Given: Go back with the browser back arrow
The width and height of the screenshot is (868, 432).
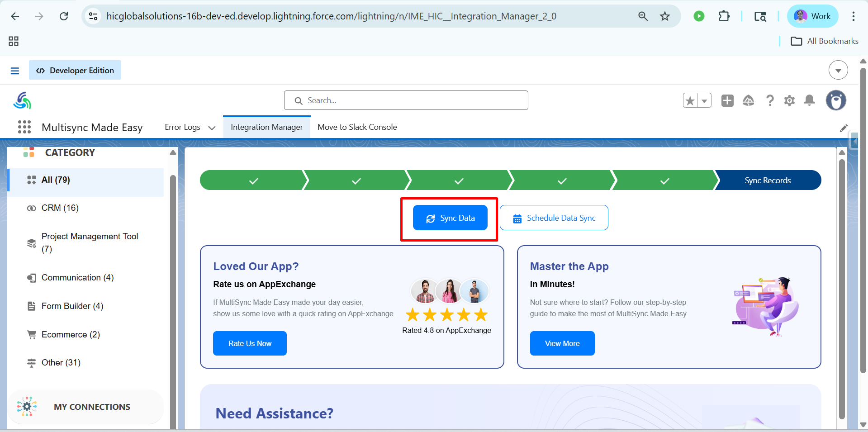Looking at the screenshot, I should coord(15,16).
